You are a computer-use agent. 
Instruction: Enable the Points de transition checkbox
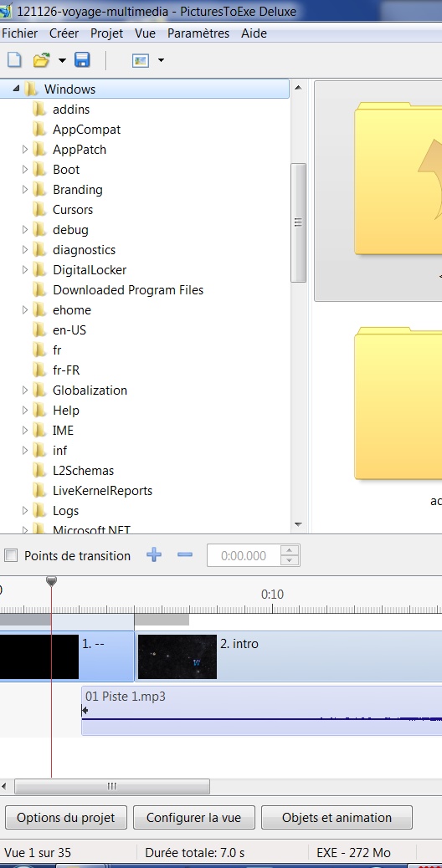click(x=11, y=555)
